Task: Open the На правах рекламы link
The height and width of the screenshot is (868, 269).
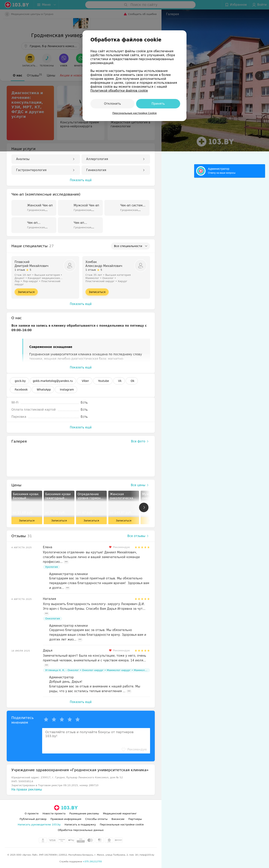Action: (x=27, y=790)
